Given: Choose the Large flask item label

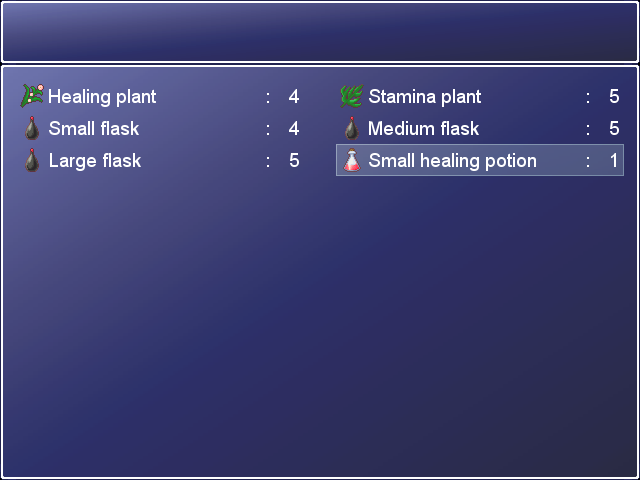Looking at the screenshot, I should click(95, 161).
